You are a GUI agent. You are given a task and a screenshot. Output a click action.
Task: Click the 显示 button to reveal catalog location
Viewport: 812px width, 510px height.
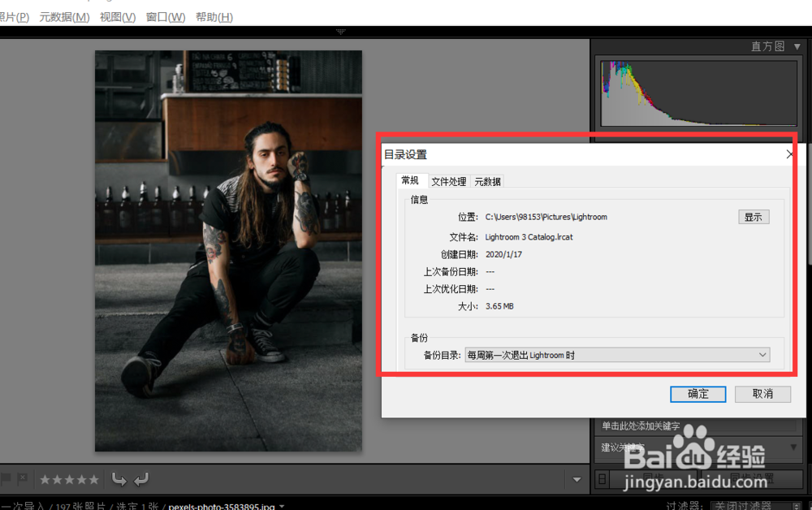[x=753, y=217]
